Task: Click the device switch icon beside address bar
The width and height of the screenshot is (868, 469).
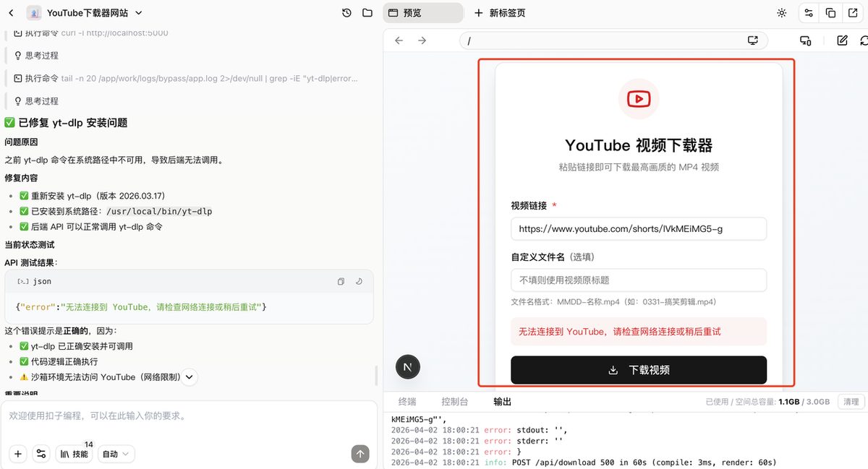Action: coord(805,40)
